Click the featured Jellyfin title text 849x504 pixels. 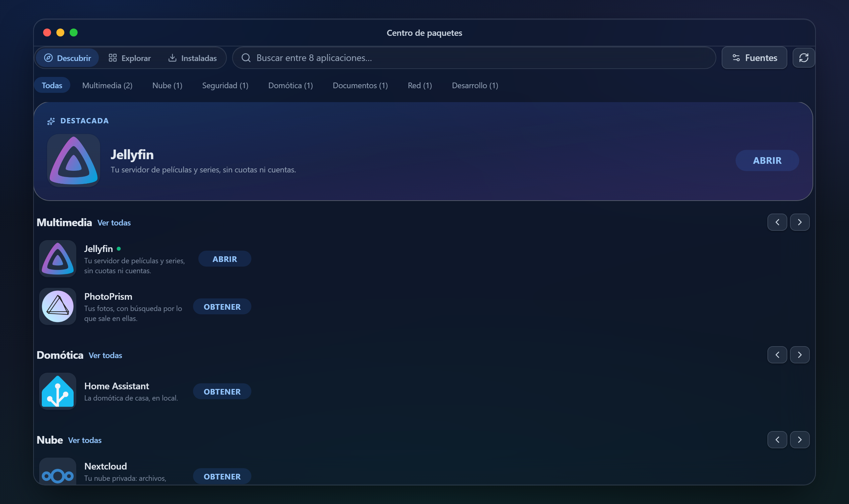coord(132,155)
